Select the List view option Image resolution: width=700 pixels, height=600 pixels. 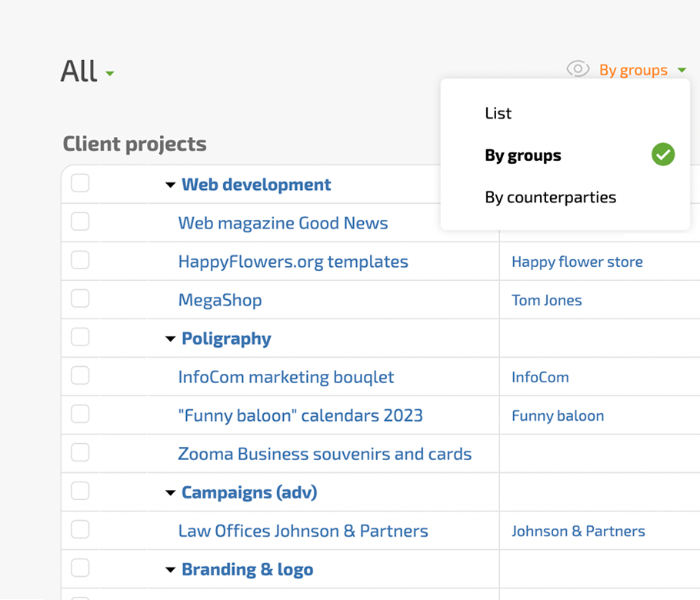[x=498, y=113]
